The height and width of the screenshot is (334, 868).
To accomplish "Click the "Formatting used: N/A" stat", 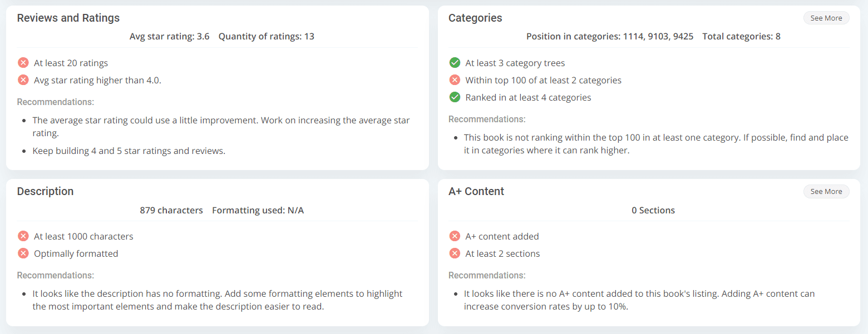I will [258, 211].
